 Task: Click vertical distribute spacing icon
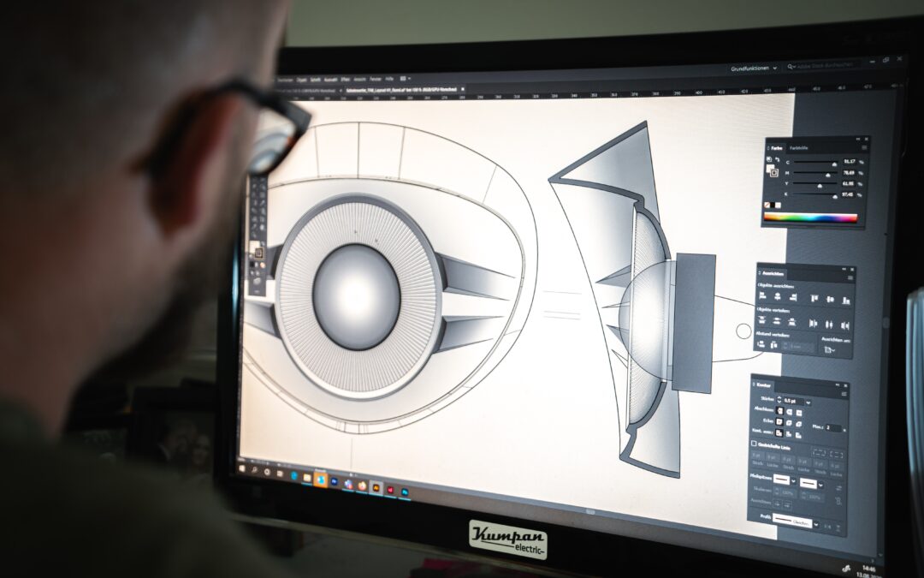pyautogui.click(x=761, y=344)
